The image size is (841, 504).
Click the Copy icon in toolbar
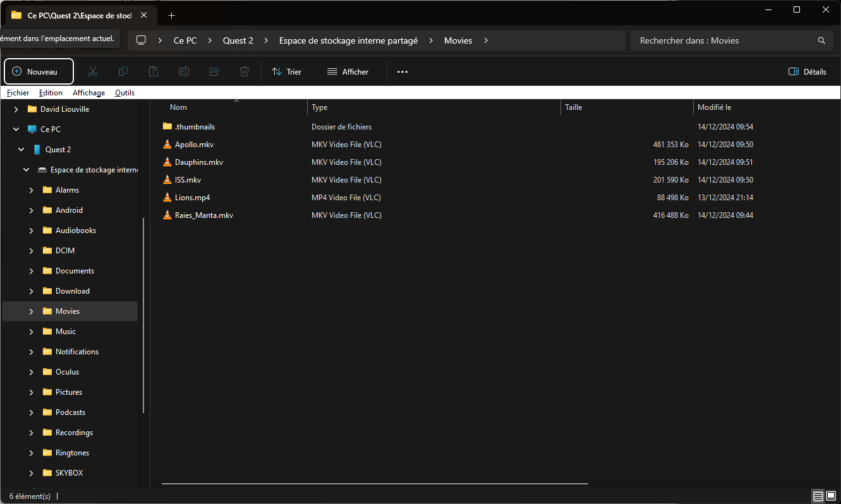pyautogui.click(x=123, y=72)
